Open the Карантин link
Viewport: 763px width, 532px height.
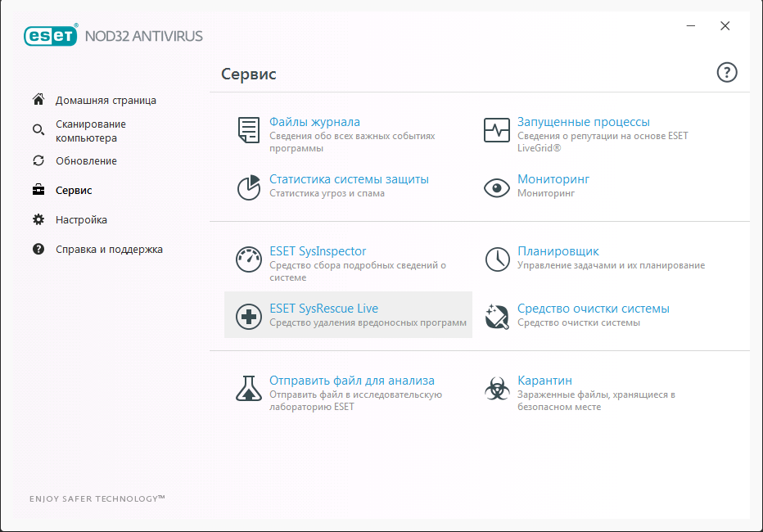coord(544,381)
